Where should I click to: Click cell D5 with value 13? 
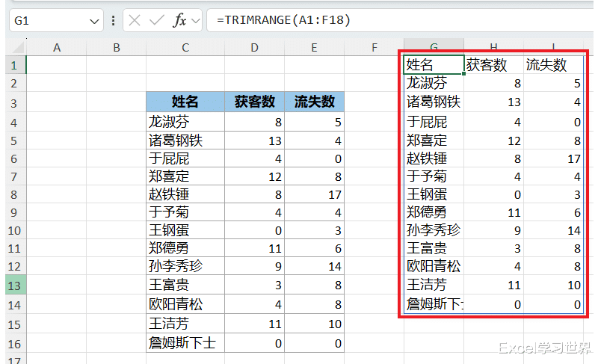(255, 141)
